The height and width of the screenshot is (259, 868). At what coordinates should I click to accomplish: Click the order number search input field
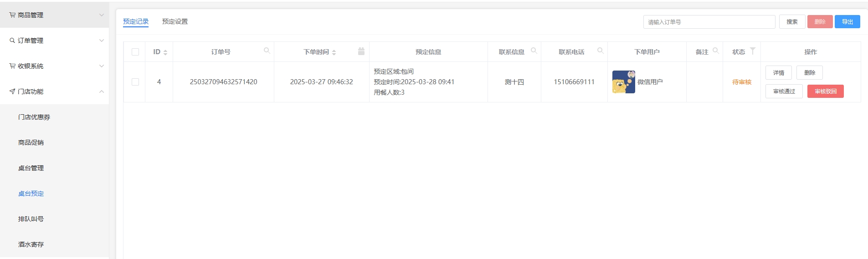tap(709, 22)
